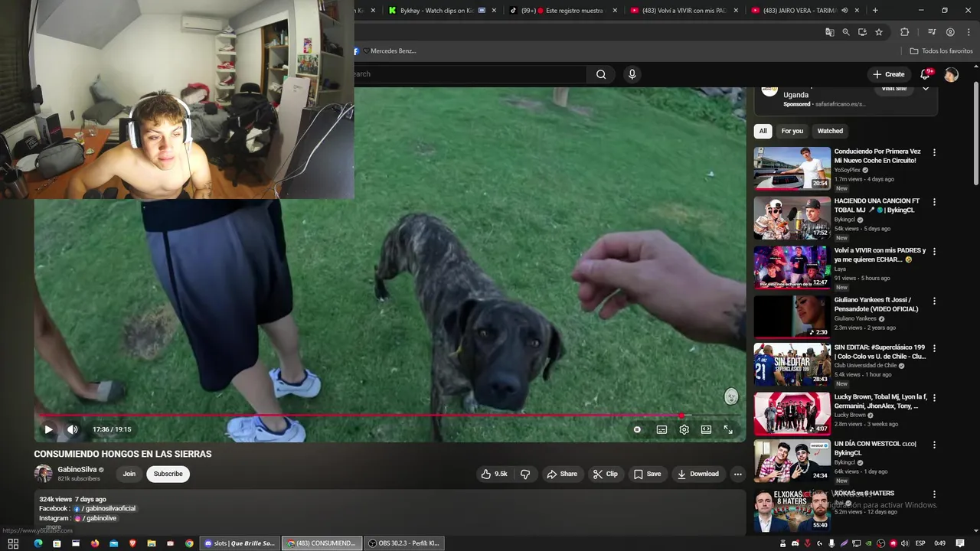
Task: Bookmark this page with the star
Action: 879,32
